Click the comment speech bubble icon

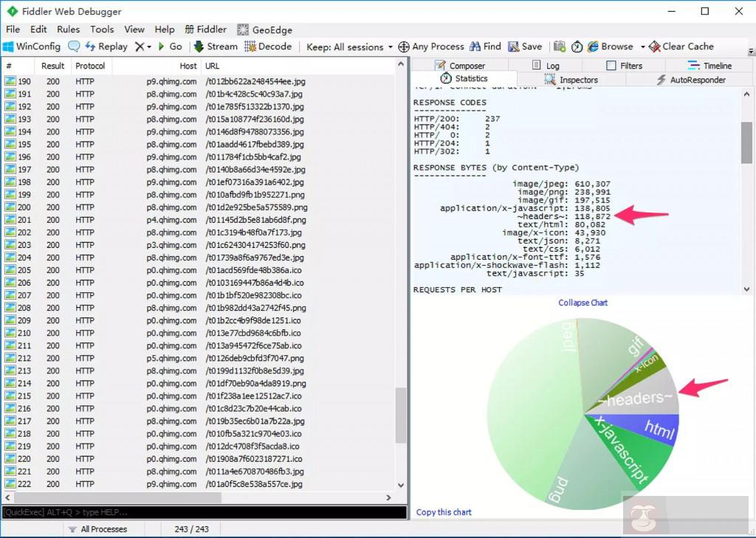point(74,46)
